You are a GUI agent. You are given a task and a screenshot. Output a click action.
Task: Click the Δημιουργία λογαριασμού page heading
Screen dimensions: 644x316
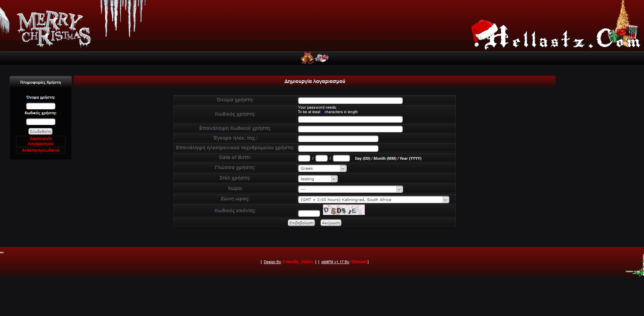pos(315,81)
